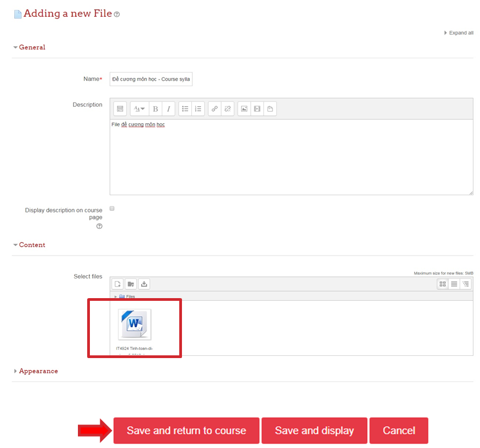Insert an image into the description
Screen dimensions: 480x448
coord(244,109)
